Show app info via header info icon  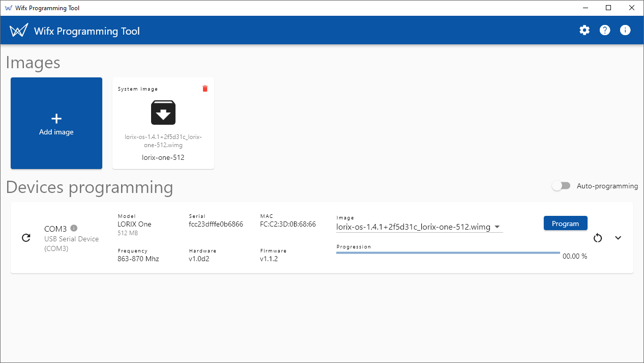(x=625, y=31)
